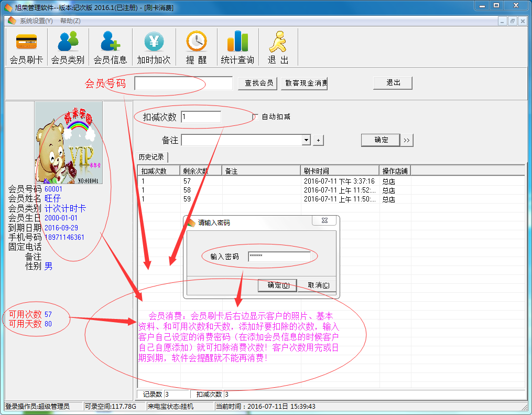
Task: Open 会员类别 from the toolbar
Action: [67, 46]
